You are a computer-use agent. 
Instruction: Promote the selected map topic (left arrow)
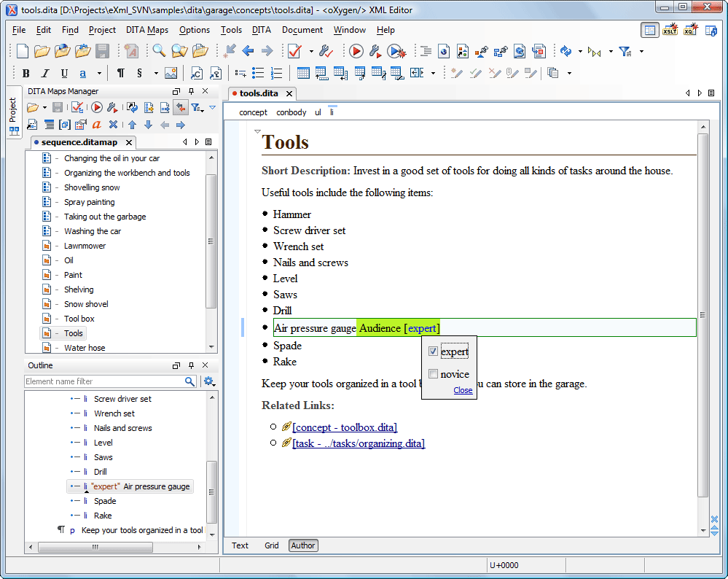[165, 125]
